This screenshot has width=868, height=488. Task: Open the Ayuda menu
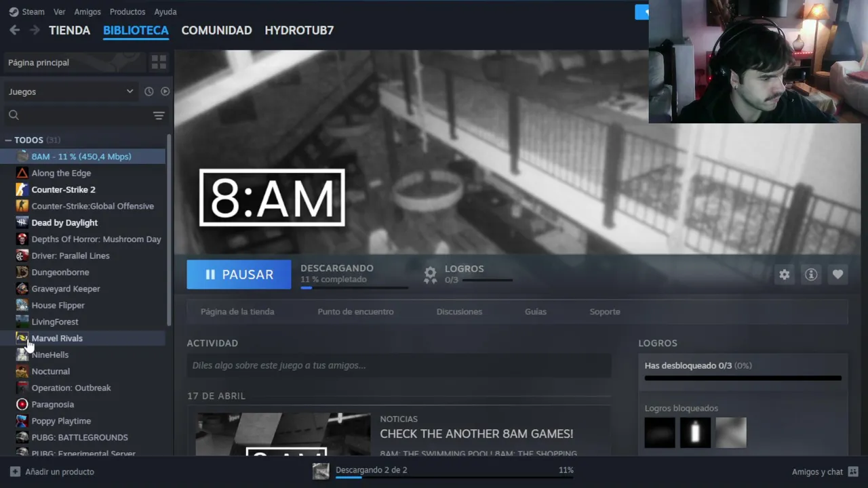tap(165, 12)
